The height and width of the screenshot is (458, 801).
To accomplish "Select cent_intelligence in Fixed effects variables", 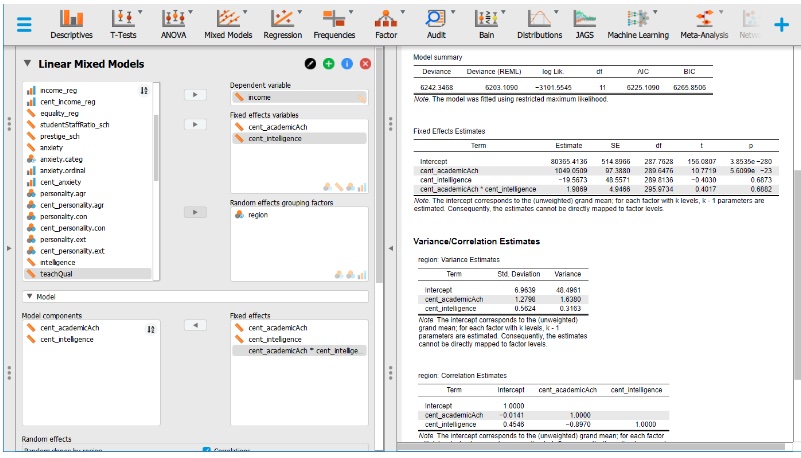I will point(299,138).
